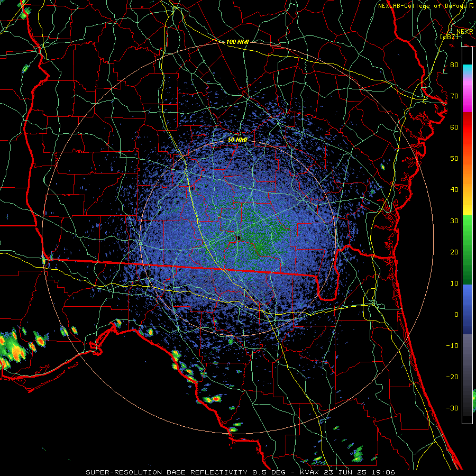Click the -10 value on dBZ scale

pos(452,346)
